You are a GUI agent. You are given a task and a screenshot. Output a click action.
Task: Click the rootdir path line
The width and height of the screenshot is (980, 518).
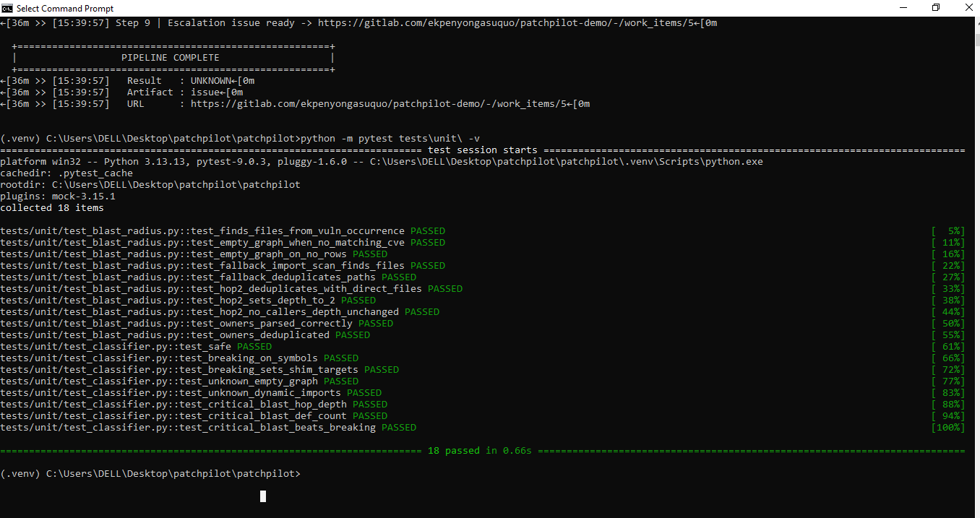click(150, 185)
